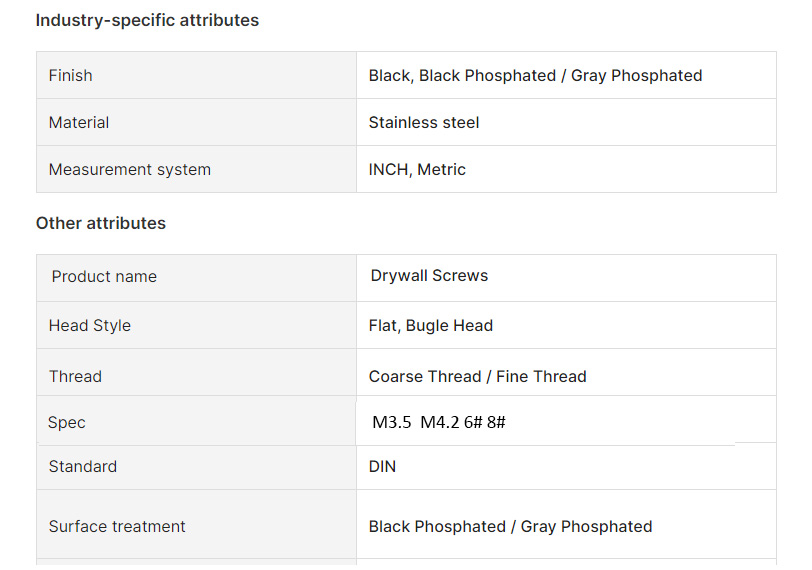This screenshot has height=570, width=812.
Task: Select the Black, Black Phosphated / Gray Phosphated value
Action: click(x=535, y=76)
